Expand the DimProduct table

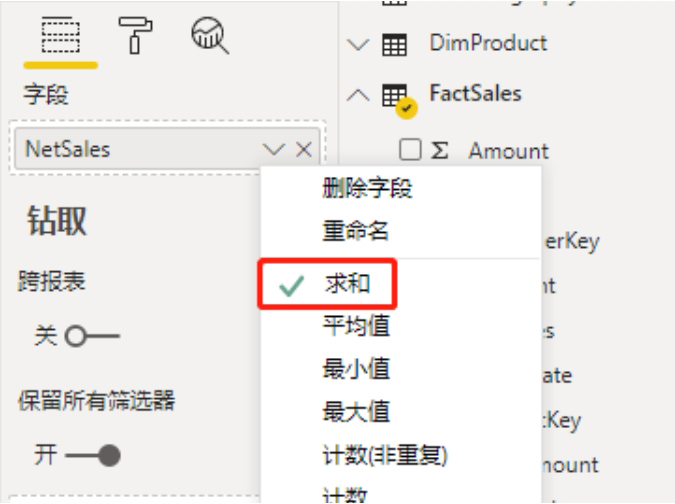click(x=358, y=44)
